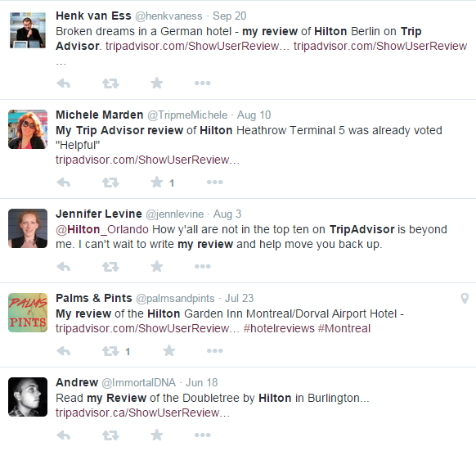This screenshot has height=451, width=476.
Task: Reply to Jennifer Levine's tweet
Action: (64, 267)
